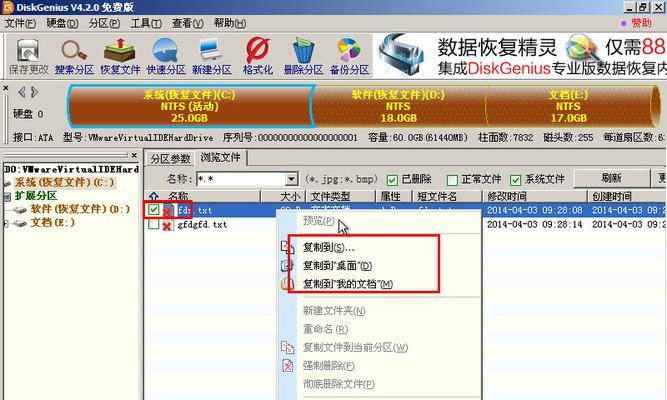Click the 保存更改 save changes icon
The image size is (667, 400).
point(28,55)
